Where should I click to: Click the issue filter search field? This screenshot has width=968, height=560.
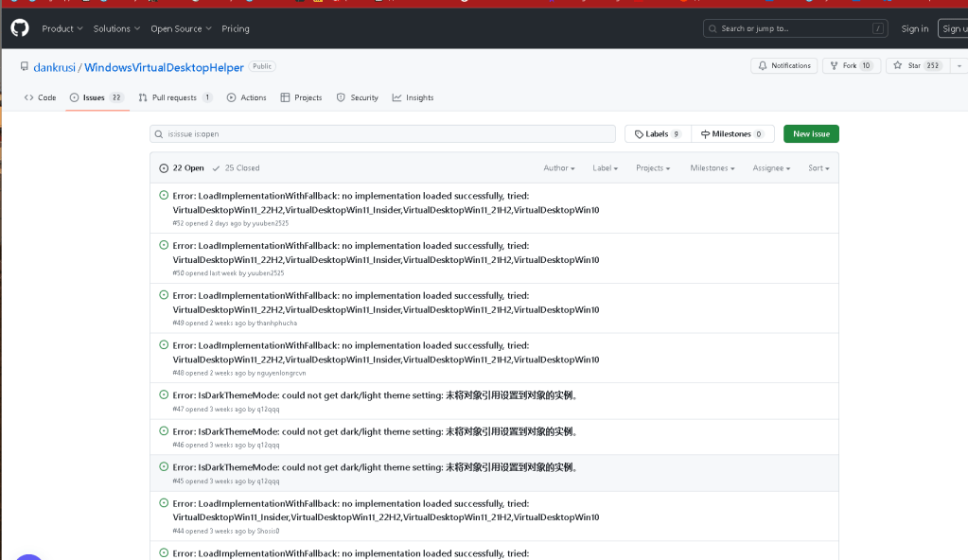tap(383, 134)
